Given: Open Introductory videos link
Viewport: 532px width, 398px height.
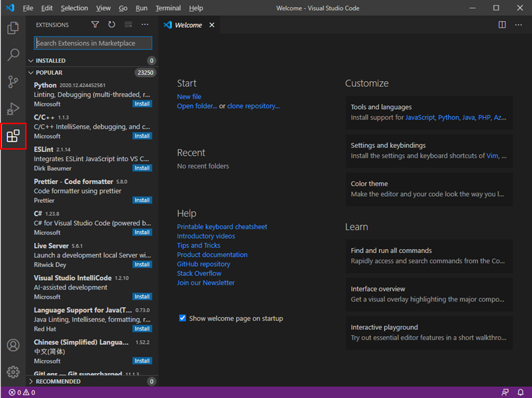Looking at the screenshot, I should pyautogui.click(x=206, y=236).
